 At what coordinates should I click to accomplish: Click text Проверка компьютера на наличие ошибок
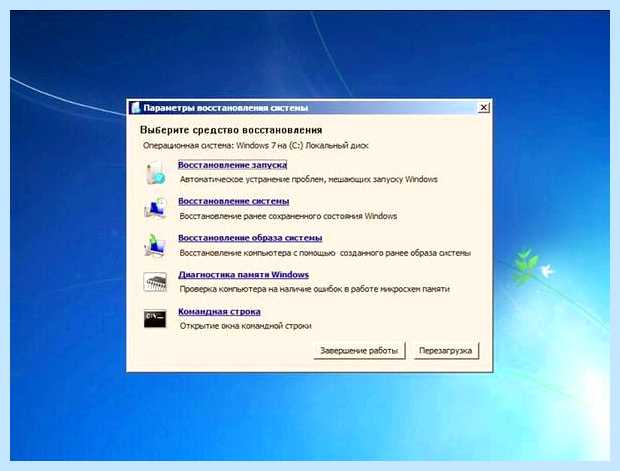pos(315,289)
